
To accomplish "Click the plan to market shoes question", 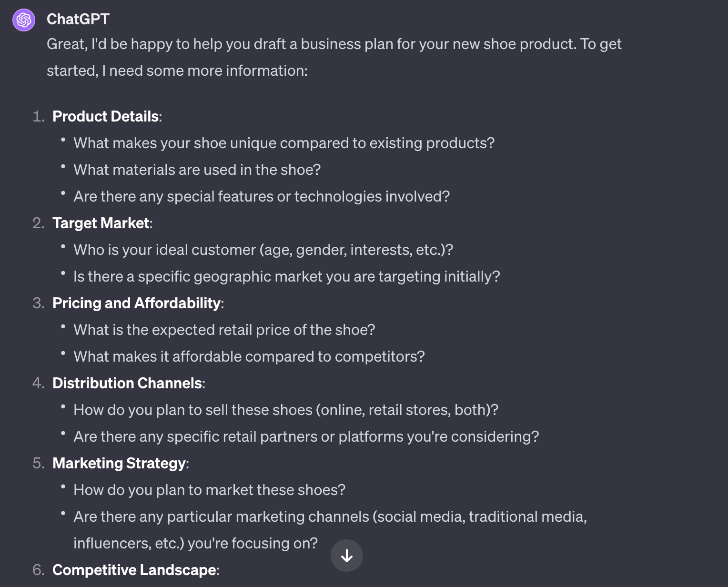I will 210,490.
